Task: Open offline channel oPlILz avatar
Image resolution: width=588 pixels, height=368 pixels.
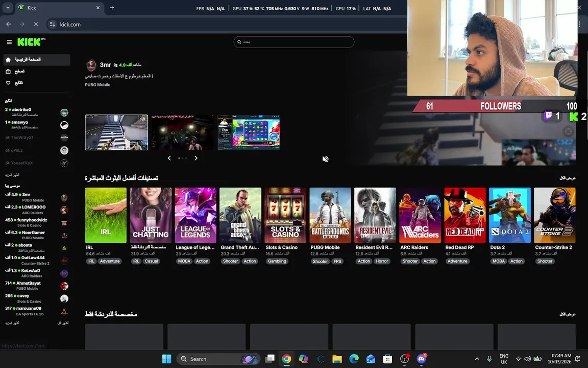Action: 64,151
